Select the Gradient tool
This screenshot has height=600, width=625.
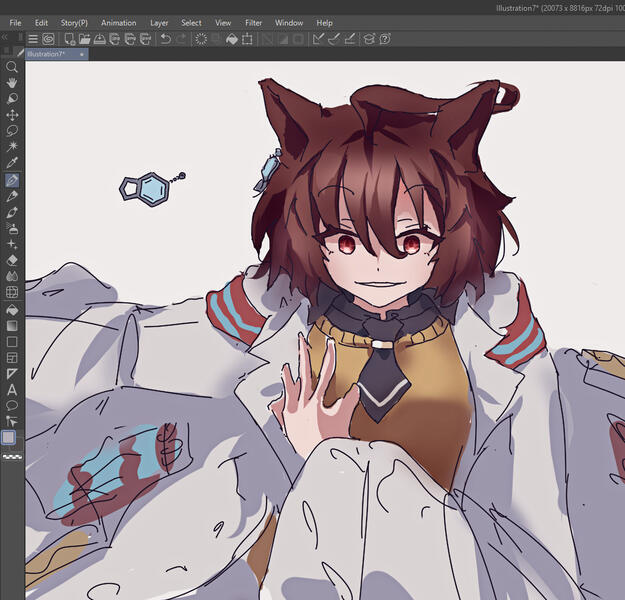click(12, 325)
